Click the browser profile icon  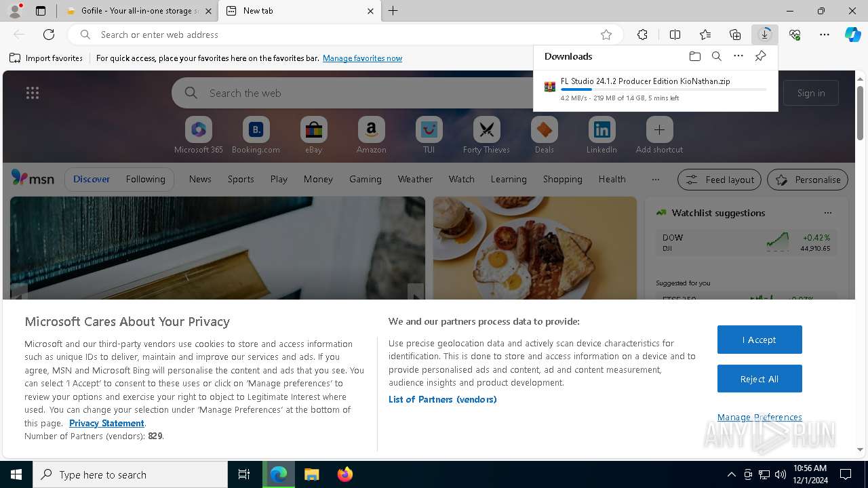[x=15, y=11]
